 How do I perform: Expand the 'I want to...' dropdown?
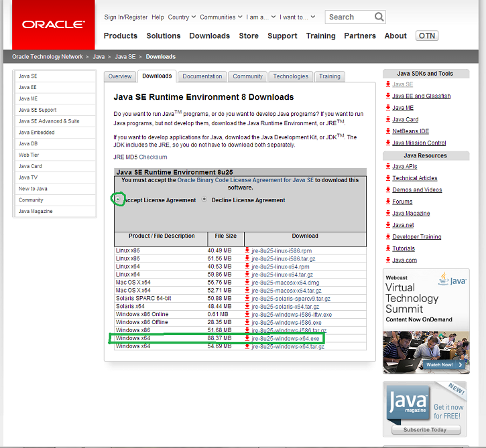(297, 17)
